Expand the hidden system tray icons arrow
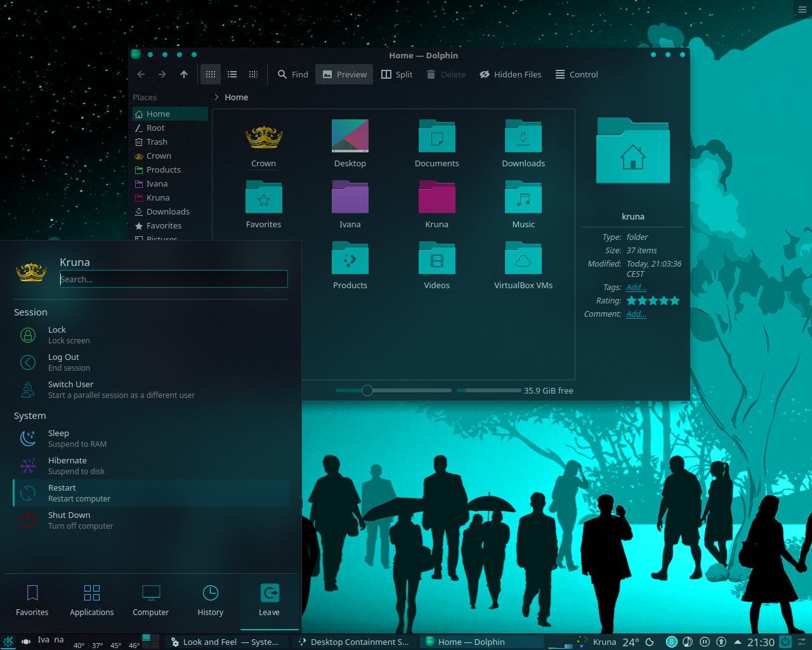812x650 pixels. [x=737, y=642]
